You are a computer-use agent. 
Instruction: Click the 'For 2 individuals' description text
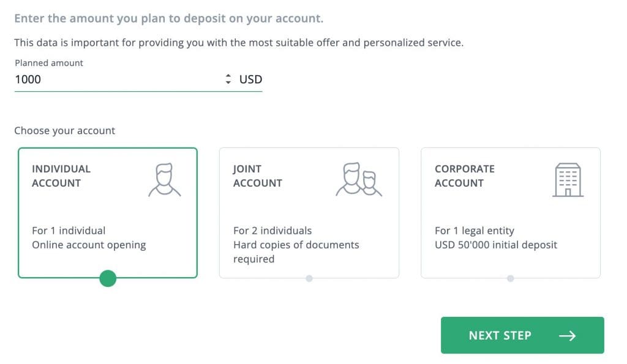272,231
